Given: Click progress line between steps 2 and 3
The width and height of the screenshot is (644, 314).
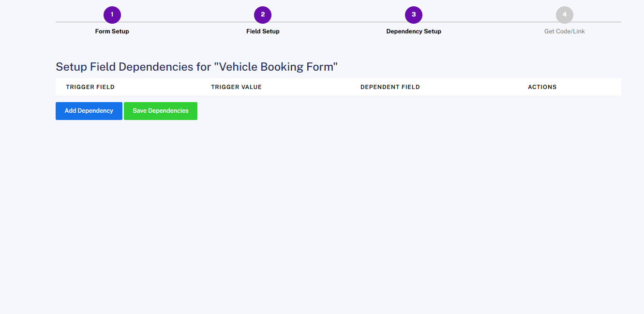Looking at the screenshot, I should (338, 22).
